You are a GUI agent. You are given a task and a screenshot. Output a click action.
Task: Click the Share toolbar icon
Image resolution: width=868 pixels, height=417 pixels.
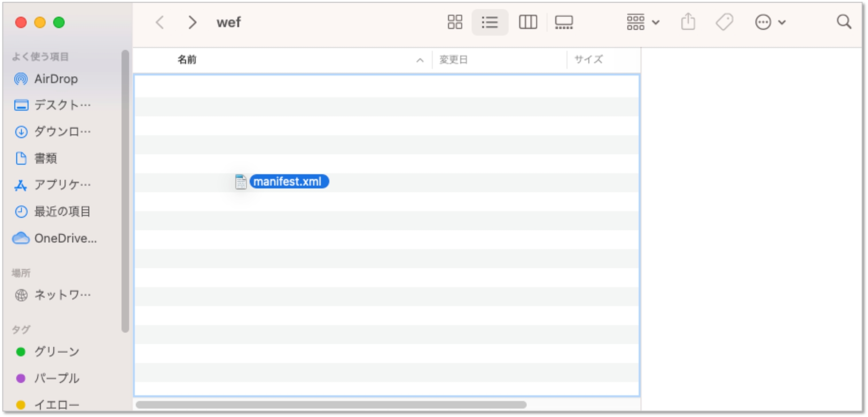click(688, 22)
